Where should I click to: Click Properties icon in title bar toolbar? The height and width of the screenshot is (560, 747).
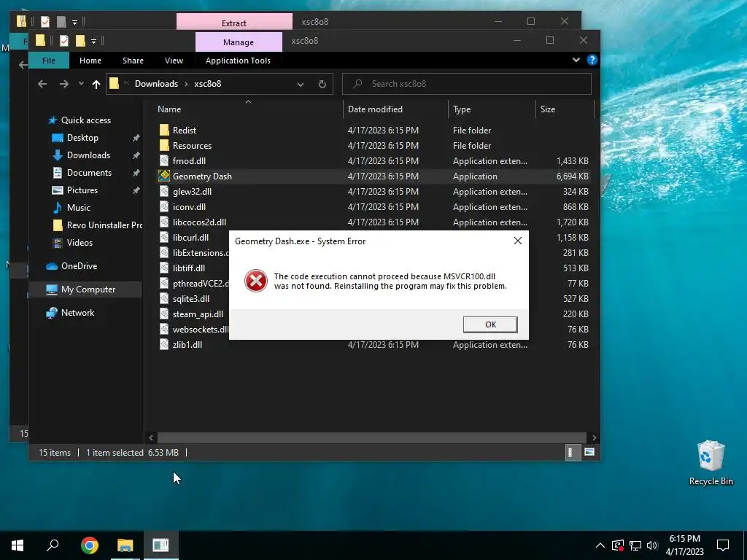click(64, 41)
